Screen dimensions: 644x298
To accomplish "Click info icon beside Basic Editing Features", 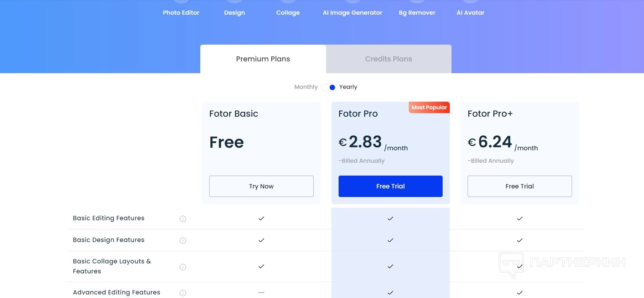I will coord(183,219).
